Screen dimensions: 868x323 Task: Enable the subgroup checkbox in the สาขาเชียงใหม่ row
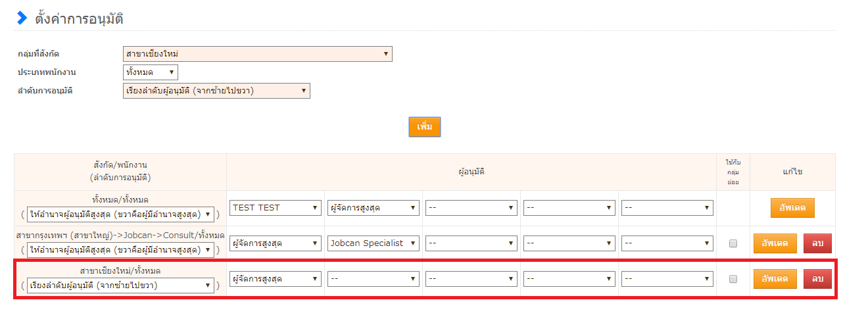733,279
